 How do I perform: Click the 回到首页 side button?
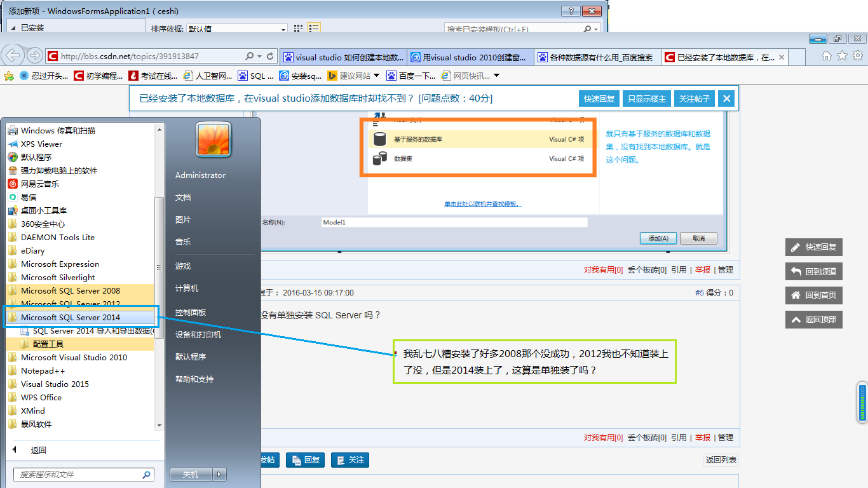[x=814, y=295]
